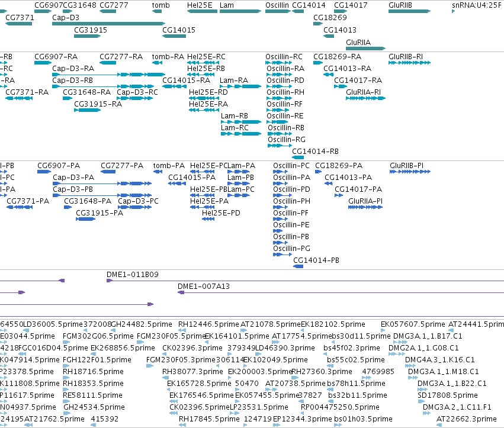Click protein Oscillin-PG
The height and width of the screenshot is (428, 504).
283,255
